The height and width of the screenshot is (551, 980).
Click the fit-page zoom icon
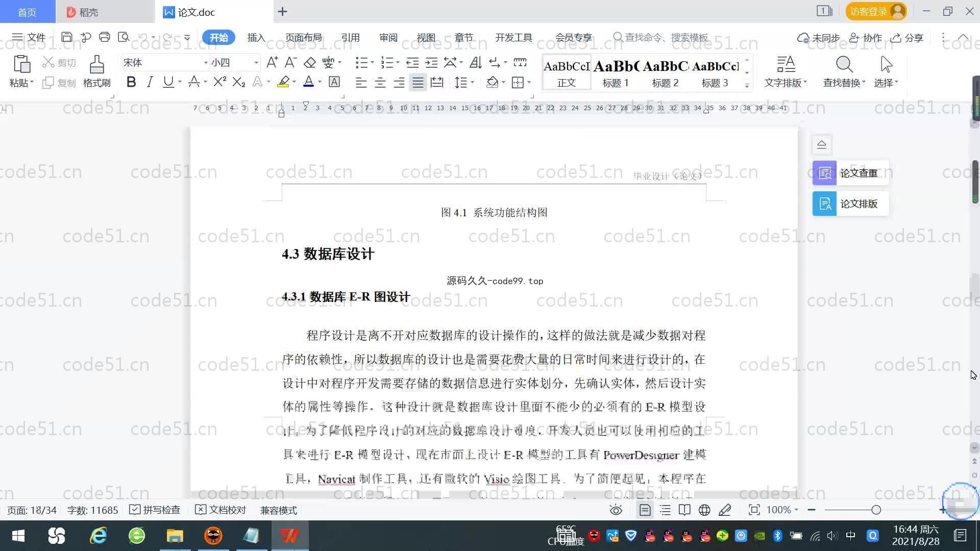pos(754,510)
